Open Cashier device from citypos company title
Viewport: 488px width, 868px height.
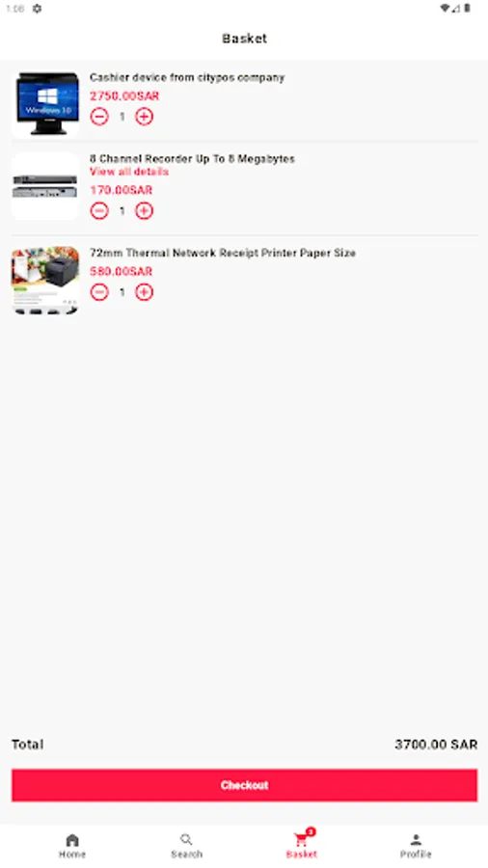pyautogui.click(x=187, y=77)
